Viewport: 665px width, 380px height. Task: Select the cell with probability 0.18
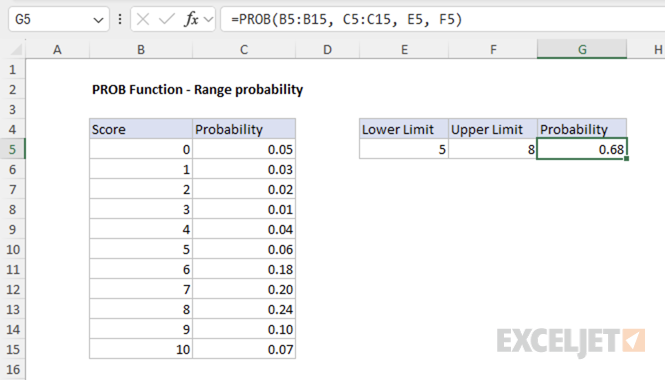[x=244, y=269]
